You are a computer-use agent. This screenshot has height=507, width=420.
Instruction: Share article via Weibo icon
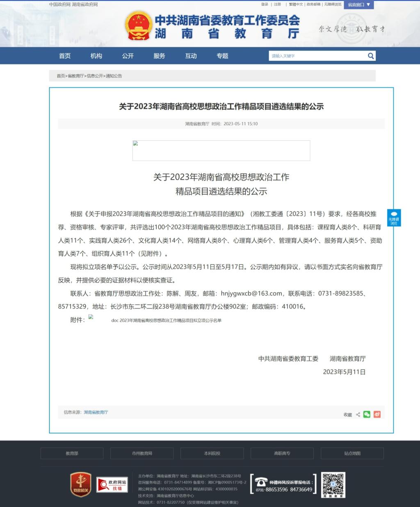pos(377,414)
